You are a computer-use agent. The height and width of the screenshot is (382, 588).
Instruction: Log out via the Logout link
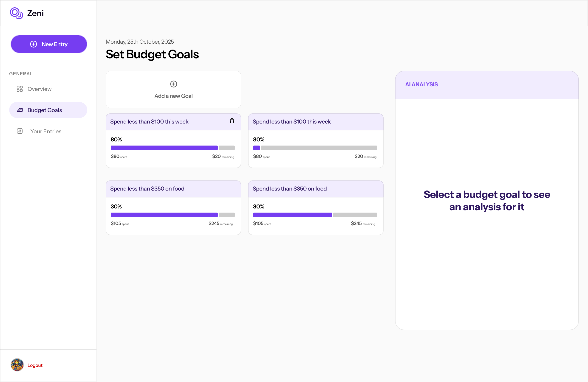(x=35, y=365)
